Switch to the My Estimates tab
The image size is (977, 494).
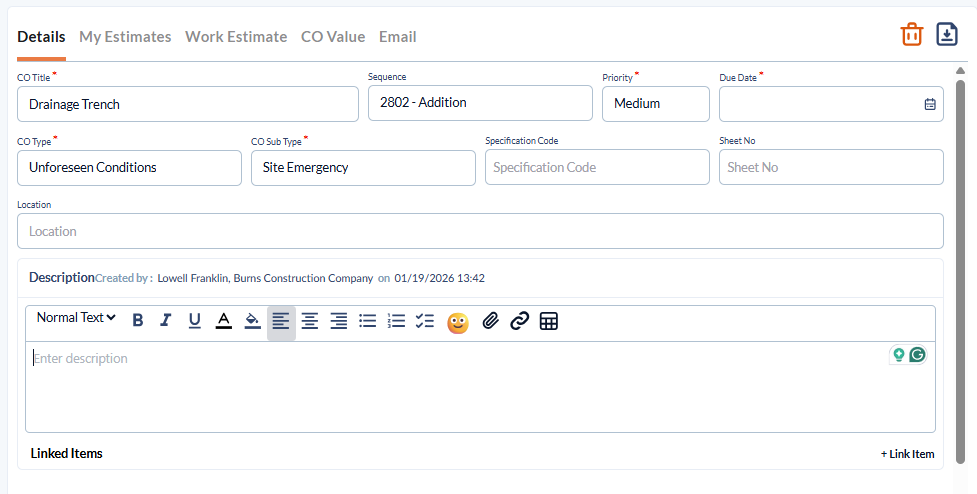click(x=125, y=37)
